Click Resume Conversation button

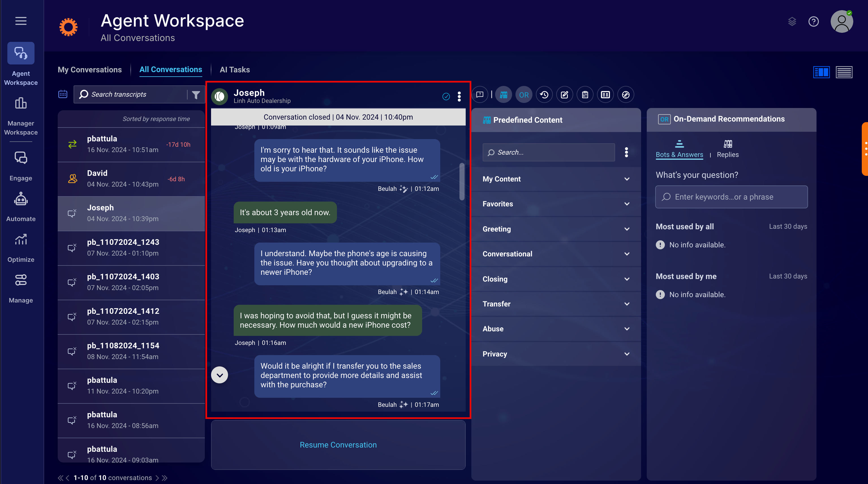coord(338,444)
